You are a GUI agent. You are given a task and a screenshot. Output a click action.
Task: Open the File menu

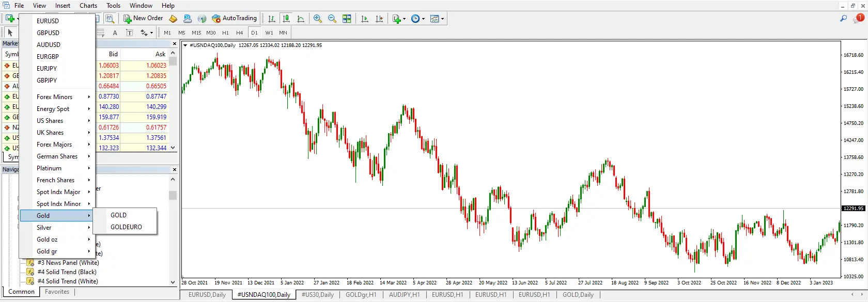point(19,6)
